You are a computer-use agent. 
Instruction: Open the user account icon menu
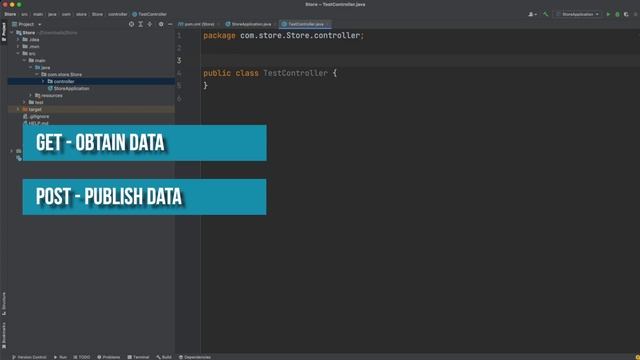tap(532, 14)
